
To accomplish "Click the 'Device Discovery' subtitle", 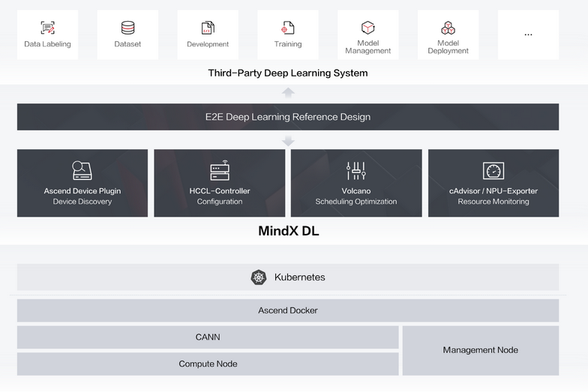I will point(82,202).
